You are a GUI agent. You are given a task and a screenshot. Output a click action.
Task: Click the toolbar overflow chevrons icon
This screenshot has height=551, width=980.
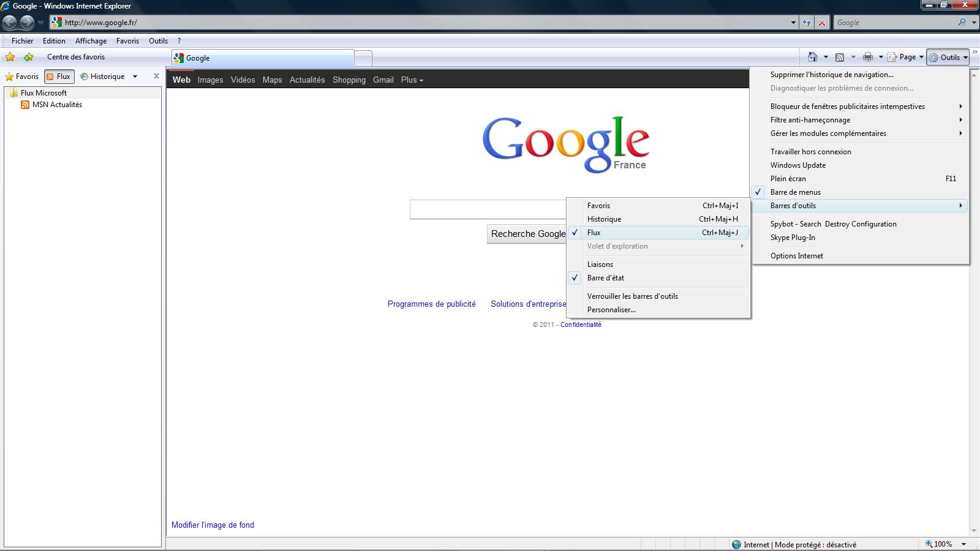(974, 53)
